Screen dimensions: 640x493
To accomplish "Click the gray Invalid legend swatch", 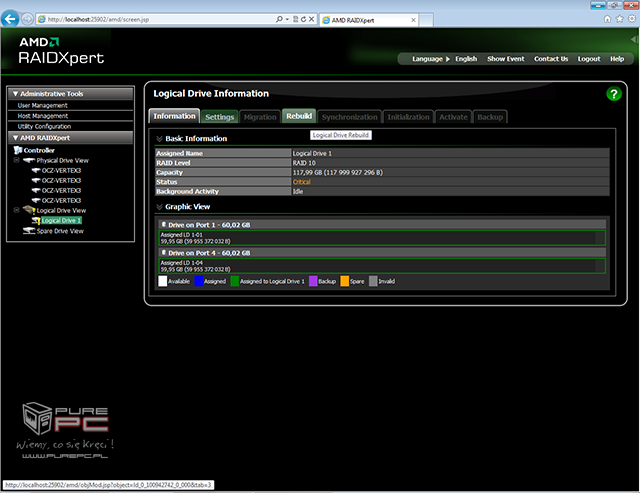I will point(373,281).
